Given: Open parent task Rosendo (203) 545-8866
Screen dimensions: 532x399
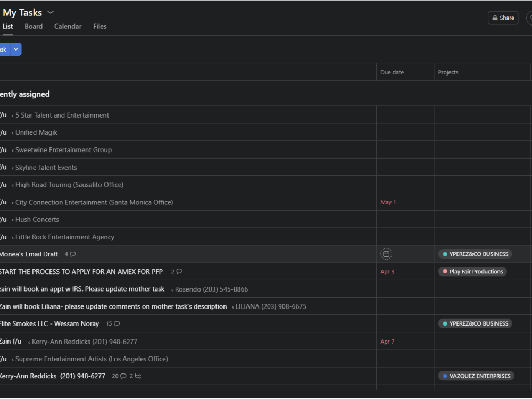Looking at the screenshot, I should click(x=211, y=289).
